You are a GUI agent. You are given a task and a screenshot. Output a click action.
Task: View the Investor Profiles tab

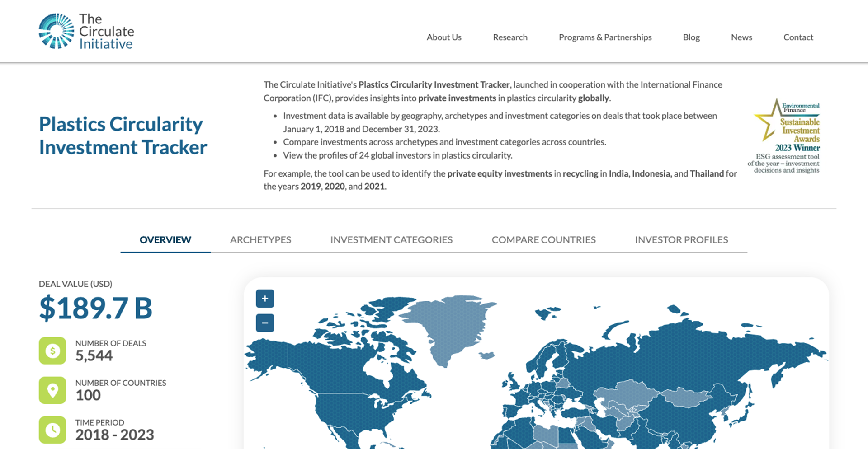tap(681, 240)
